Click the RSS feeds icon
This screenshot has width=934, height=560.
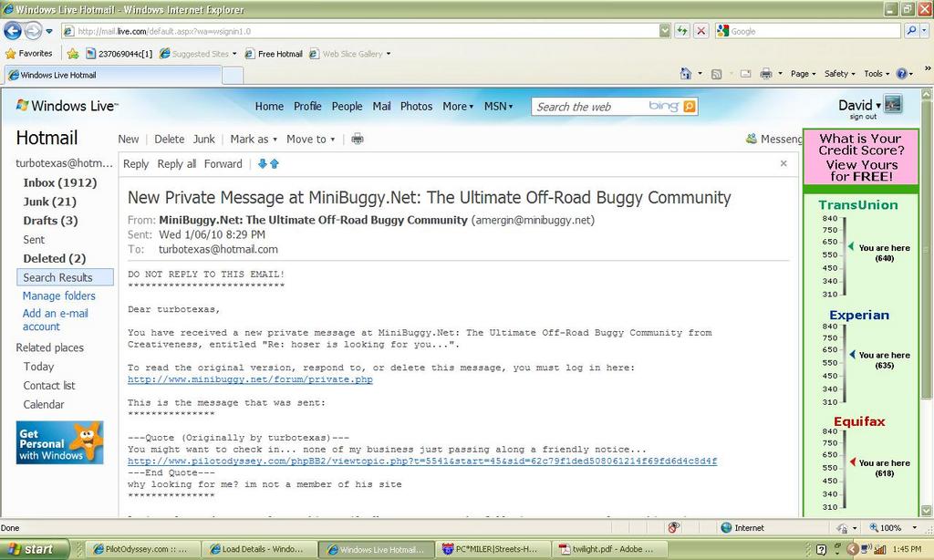point(717,74)
